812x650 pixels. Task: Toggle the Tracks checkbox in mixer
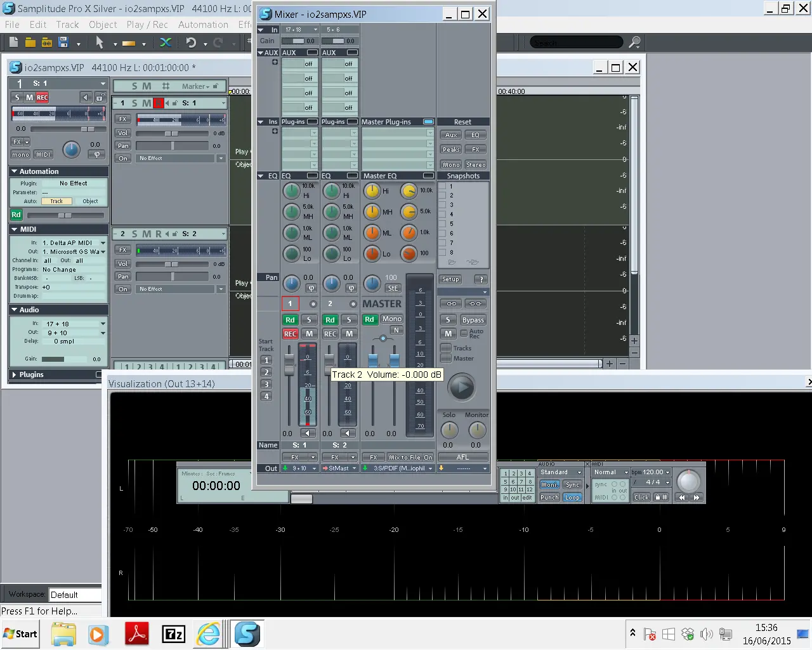[446, 348]
